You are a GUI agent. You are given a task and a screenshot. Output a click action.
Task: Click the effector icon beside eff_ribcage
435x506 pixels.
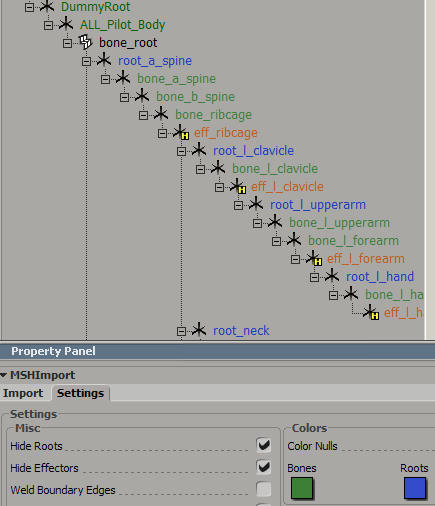[181, 132]
